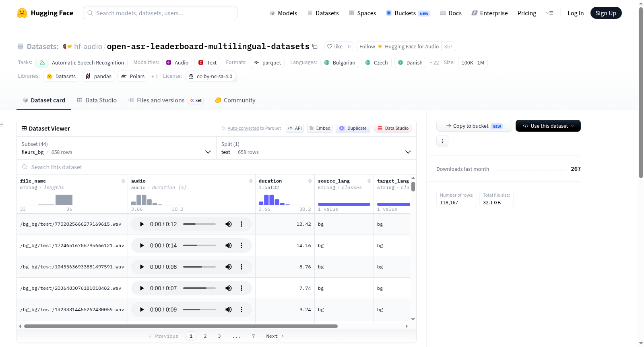Go to the Community tab
Image resolution: width=644 pixels, height=347 pixels.
click(235, 100)
